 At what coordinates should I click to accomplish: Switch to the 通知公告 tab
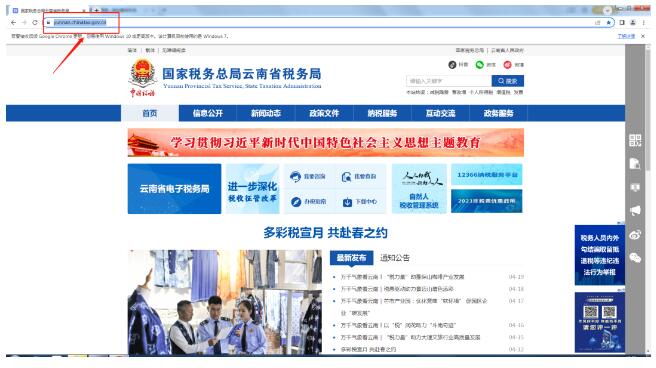395,258
